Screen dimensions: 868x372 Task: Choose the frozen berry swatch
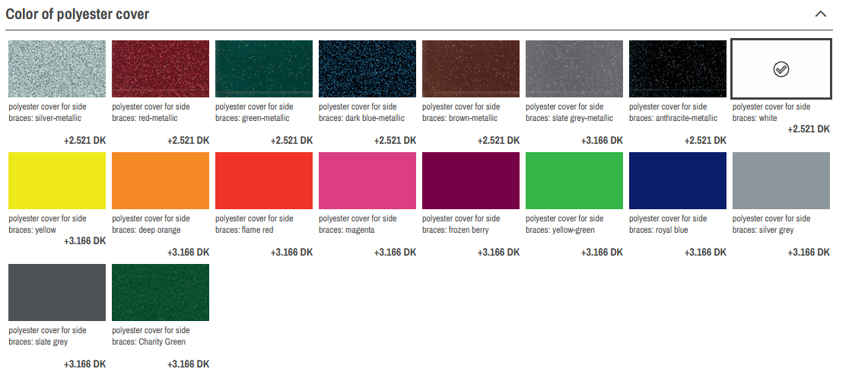point(471,180)
